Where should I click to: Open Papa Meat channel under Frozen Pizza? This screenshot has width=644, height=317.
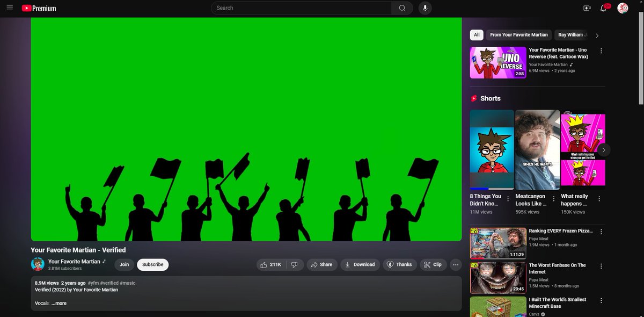[x=539, y=238]
